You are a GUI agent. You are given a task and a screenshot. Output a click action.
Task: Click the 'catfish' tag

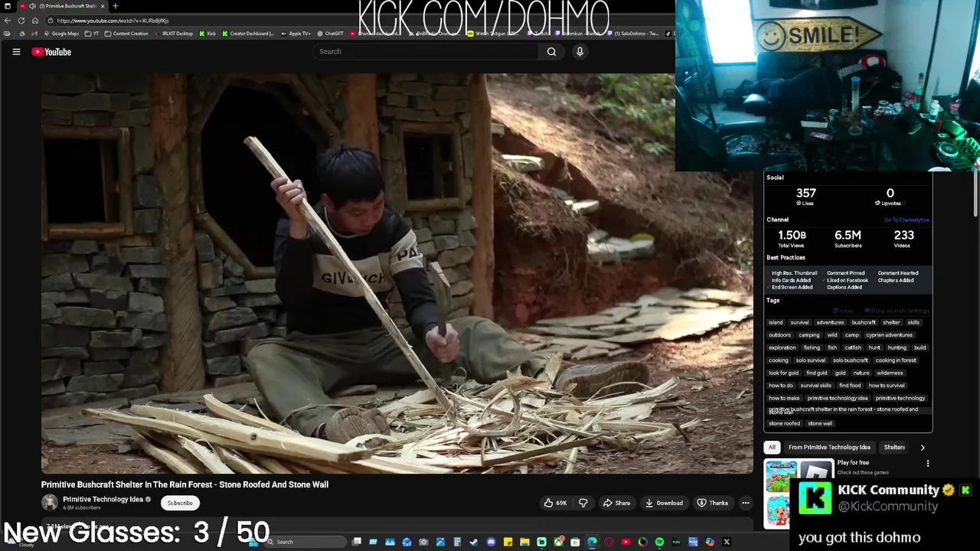[x=853, y=347]
